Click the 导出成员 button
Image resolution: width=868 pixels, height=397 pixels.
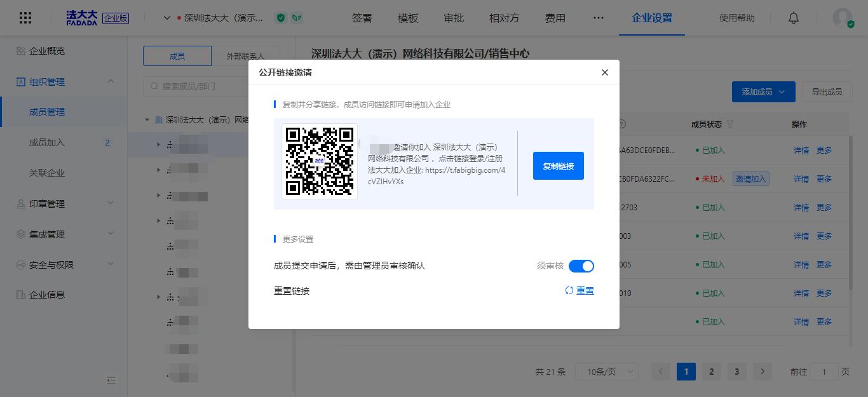click(827, 91)
